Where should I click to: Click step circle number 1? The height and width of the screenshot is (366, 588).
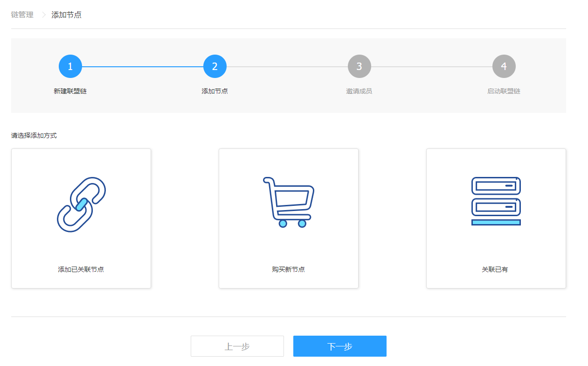click(70, 66)
